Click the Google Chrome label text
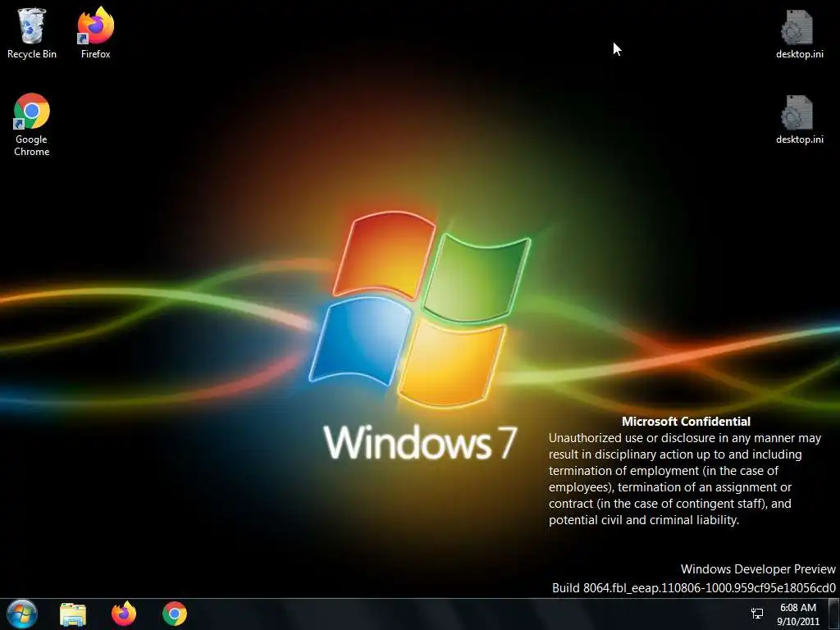 32,145
